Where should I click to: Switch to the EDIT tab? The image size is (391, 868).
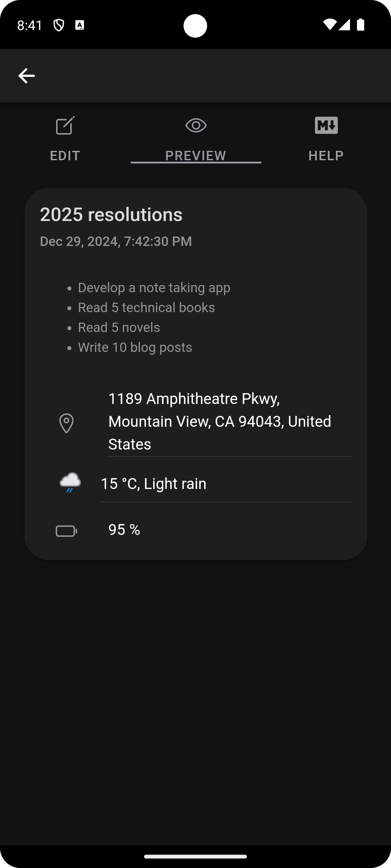tap(65, 156)
